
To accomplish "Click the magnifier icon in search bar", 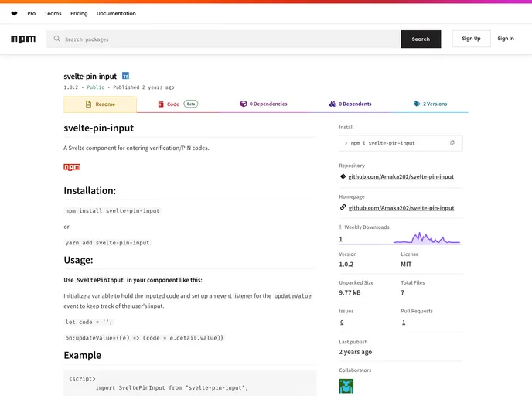I will click(x=57, y=39).
